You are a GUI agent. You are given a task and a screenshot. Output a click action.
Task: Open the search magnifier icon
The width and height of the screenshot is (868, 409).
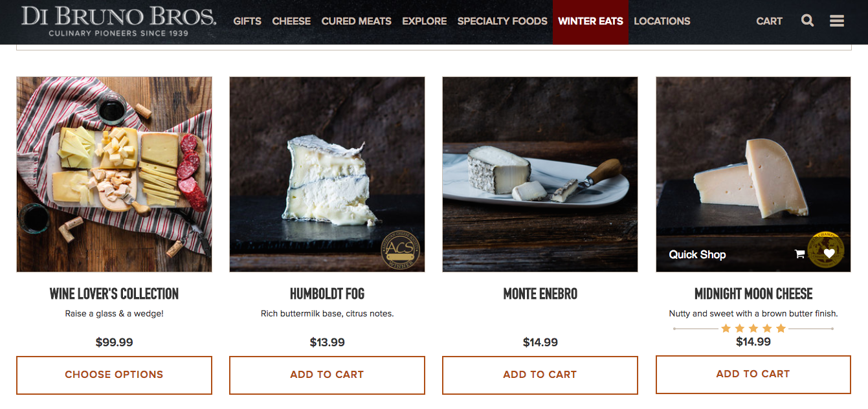[x=807, y=21]
